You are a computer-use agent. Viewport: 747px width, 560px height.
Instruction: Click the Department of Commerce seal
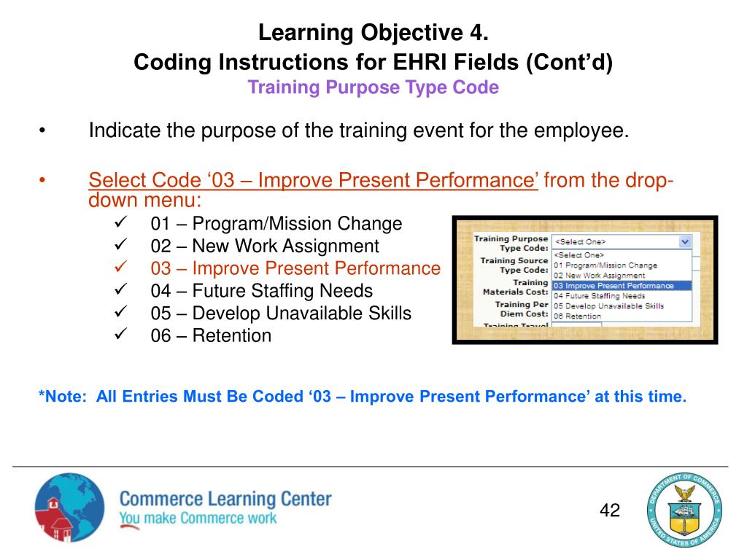pyautogui.click(x=684, y=509)
